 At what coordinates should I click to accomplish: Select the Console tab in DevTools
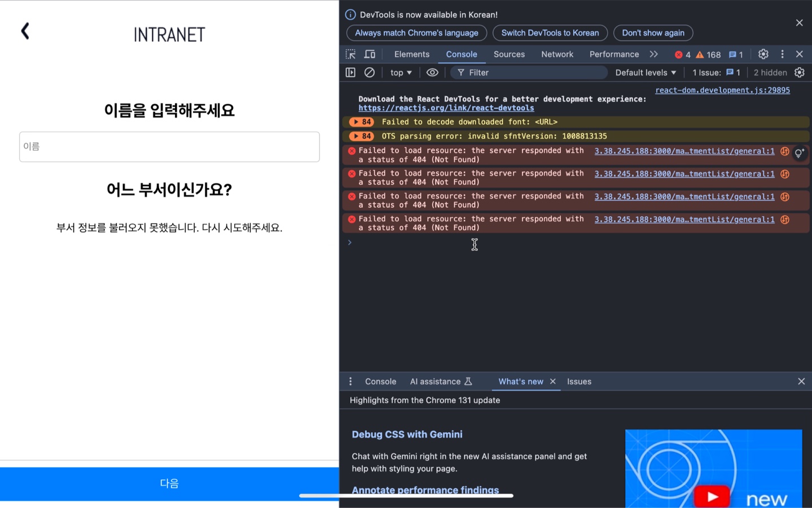pyautogui.click(x=462, y=54)
